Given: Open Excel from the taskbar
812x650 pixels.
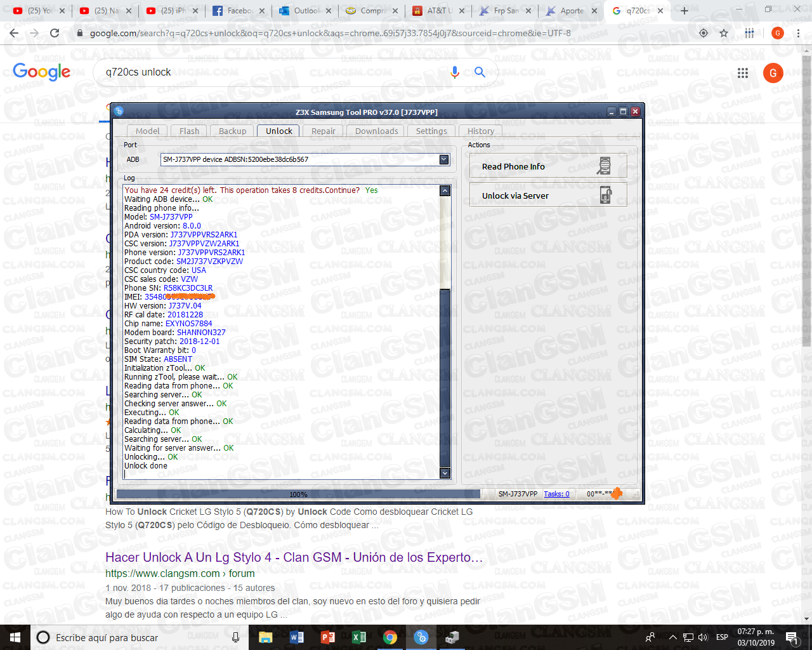Looking at the screenshot, I should tap(358, 637).
